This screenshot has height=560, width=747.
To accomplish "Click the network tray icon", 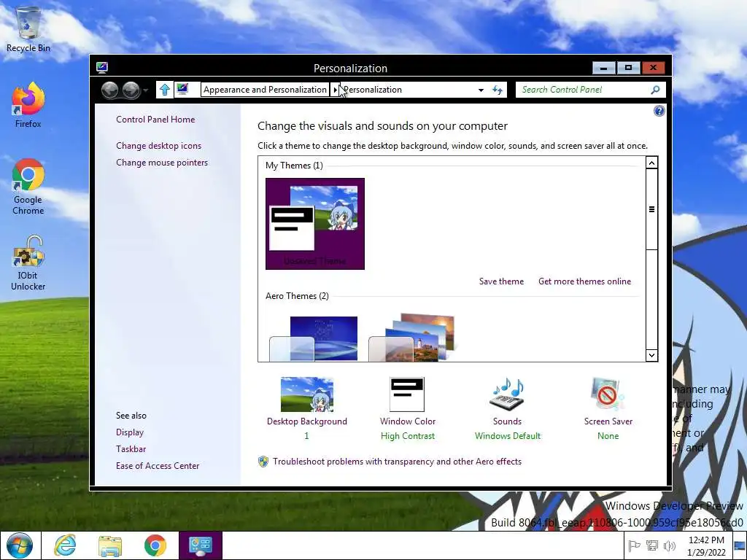I will (651, 545).
